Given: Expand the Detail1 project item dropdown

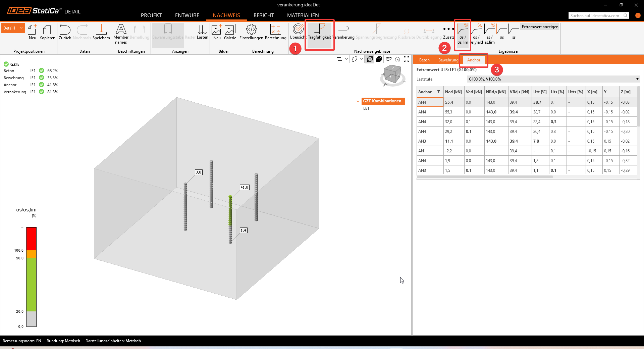Looking at the screenshot, I should (x=21, y=28).
